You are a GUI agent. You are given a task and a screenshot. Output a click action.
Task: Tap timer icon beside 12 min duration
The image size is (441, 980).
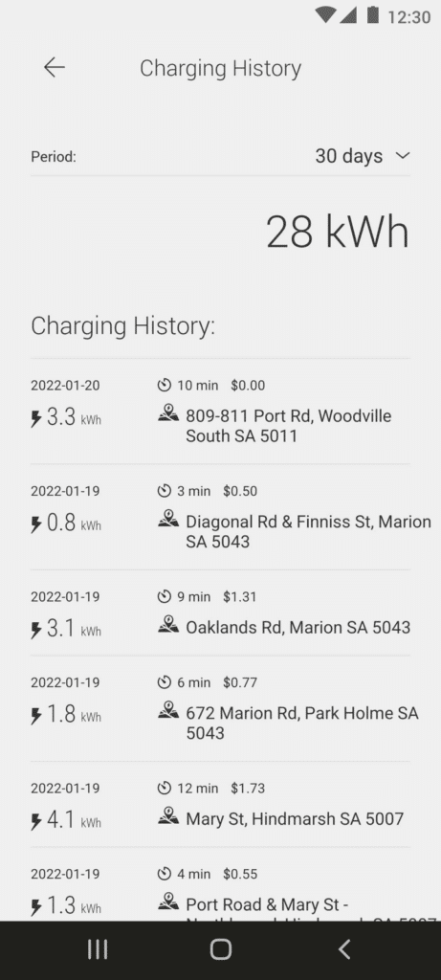click(x=165, y=789)
